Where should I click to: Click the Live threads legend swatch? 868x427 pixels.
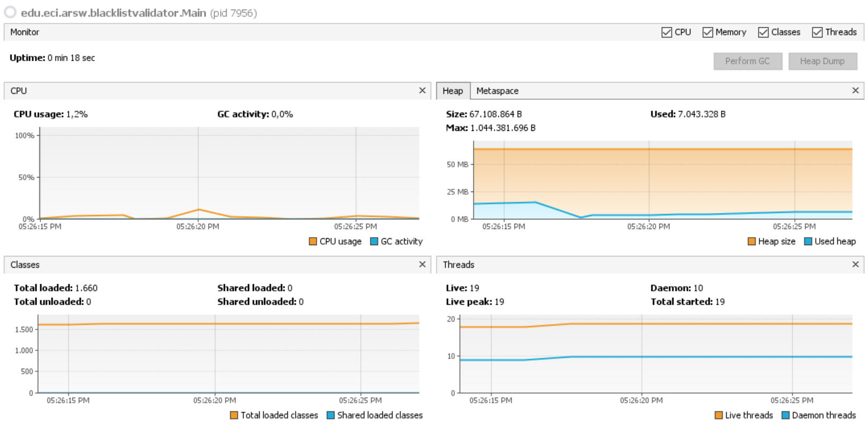(x=719, y=415)
